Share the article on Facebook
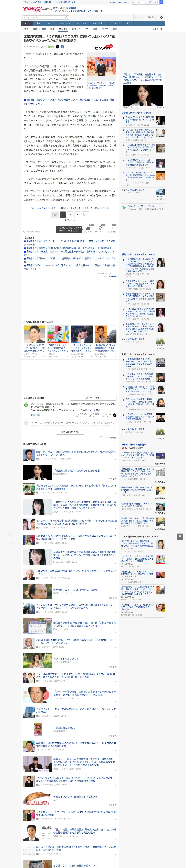This screenshot has width=186, height=868. [62, 47]
